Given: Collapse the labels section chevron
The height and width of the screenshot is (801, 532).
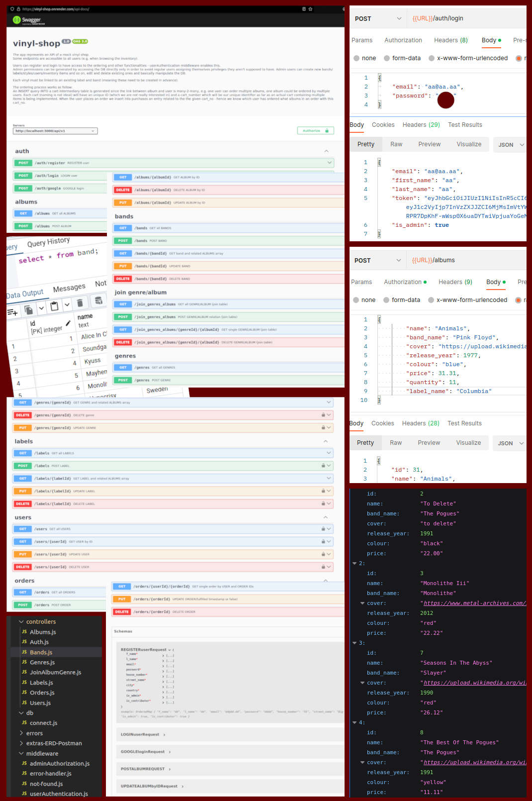Looking at the screenshot, I should pos(326,441).
